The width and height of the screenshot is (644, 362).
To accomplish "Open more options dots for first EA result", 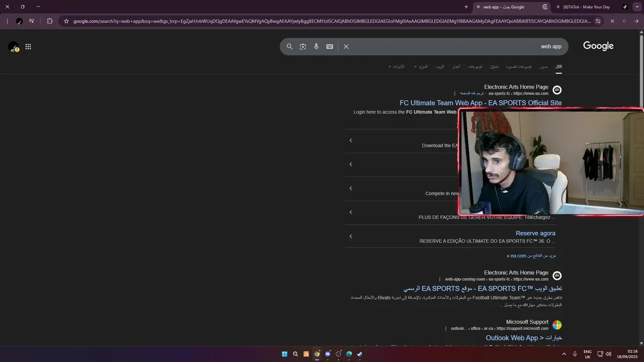I will [x=455, y=94].
